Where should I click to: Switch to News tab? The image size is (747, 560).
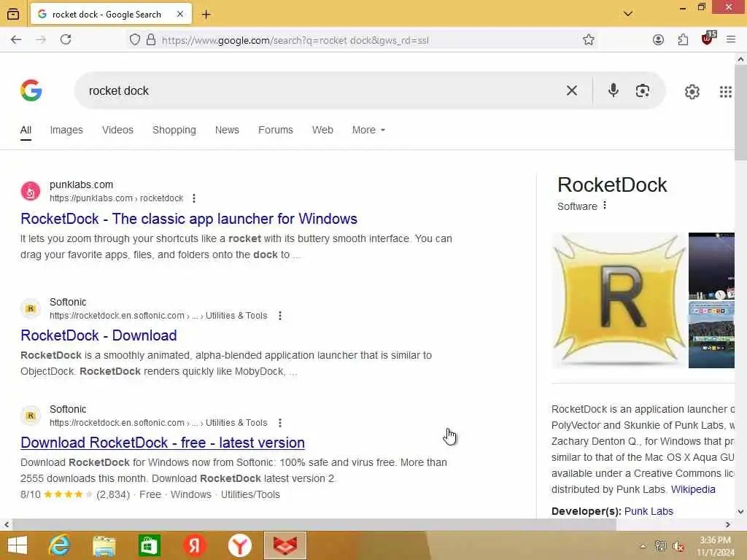click(x=227, y=130)
